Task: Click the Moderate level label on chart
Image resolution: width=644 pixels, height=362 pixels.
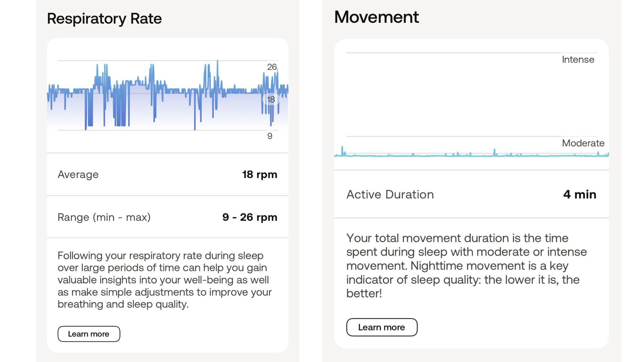Action: click(x=583, y=143)
